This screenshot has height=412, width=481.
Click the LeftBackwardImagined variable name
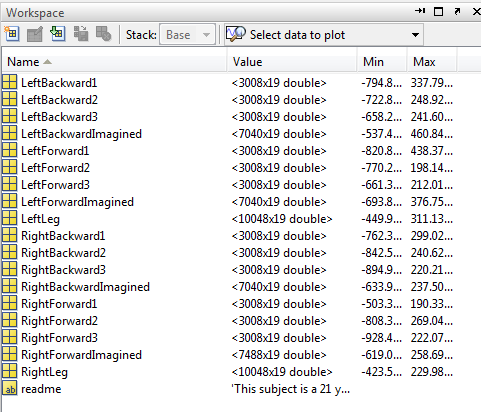click(x=81, y=134)
